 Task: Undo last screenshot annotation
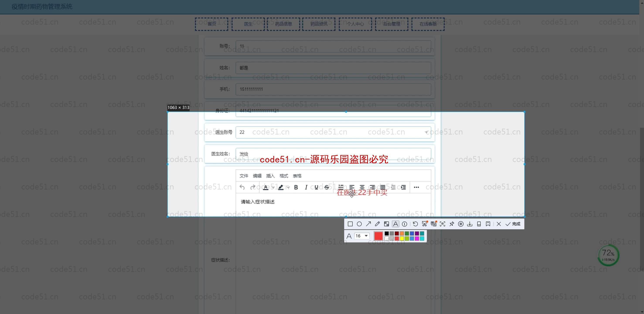click(415, 224)
